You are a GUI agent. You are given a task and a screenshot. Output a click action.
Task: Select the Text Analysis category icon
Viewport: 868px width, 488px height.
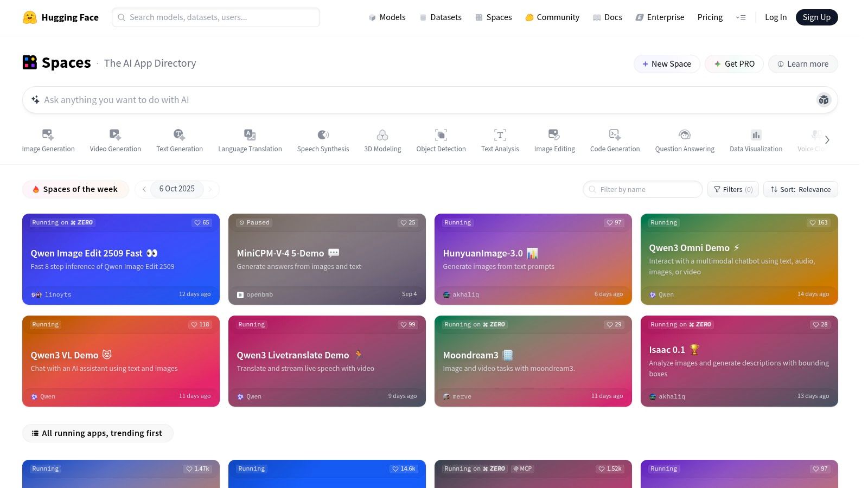coord(500,134)
